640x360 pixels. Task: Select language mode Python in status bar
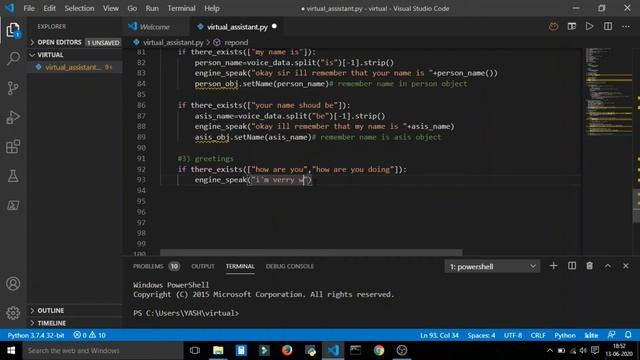(565, 335)
